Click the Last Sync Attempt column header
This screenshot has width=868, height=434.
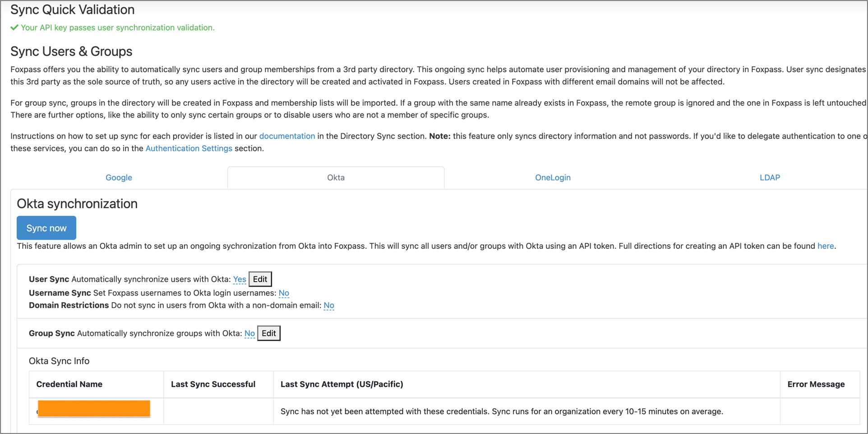coord(342,384)
